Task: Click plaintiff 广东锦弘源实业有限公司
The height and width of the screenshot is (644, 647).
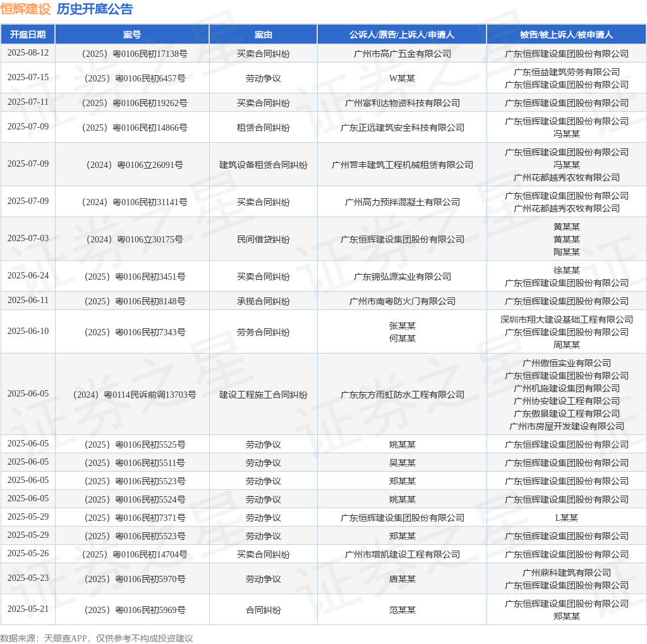Action: [x=402, y=277]
